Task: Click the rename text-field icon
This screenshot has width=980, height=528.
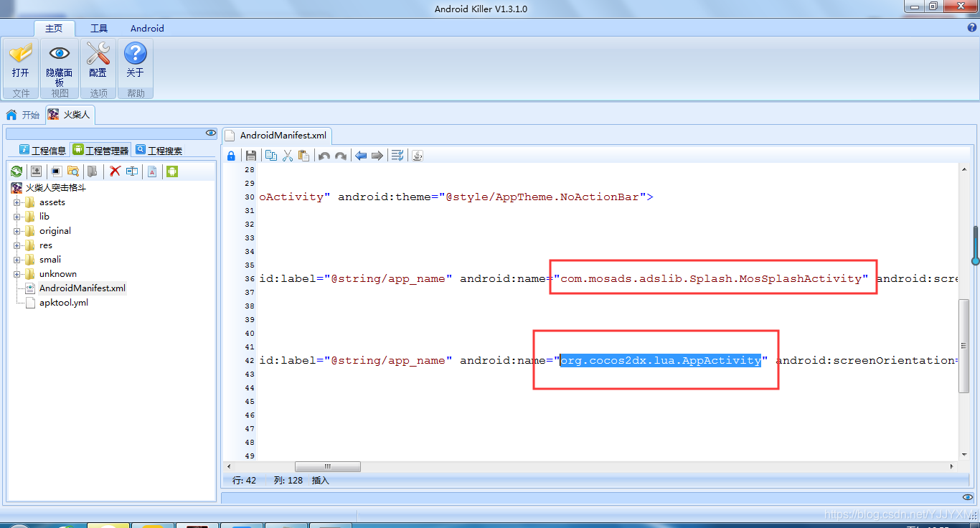Action: [132, 171]
